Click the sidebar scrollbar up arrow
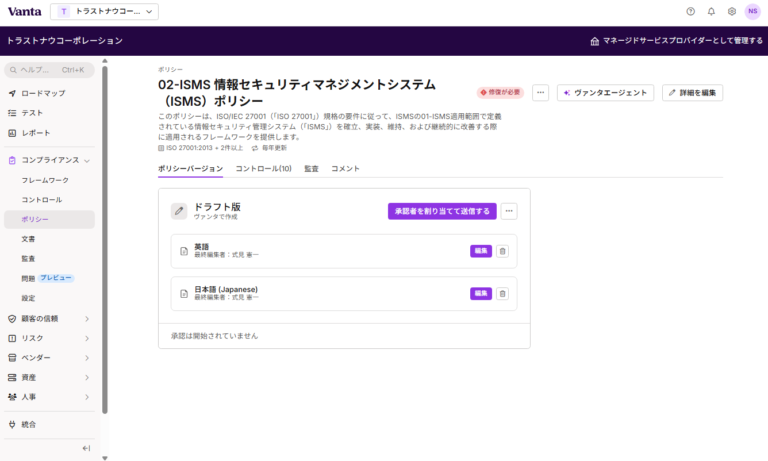 tap(105, 61)
